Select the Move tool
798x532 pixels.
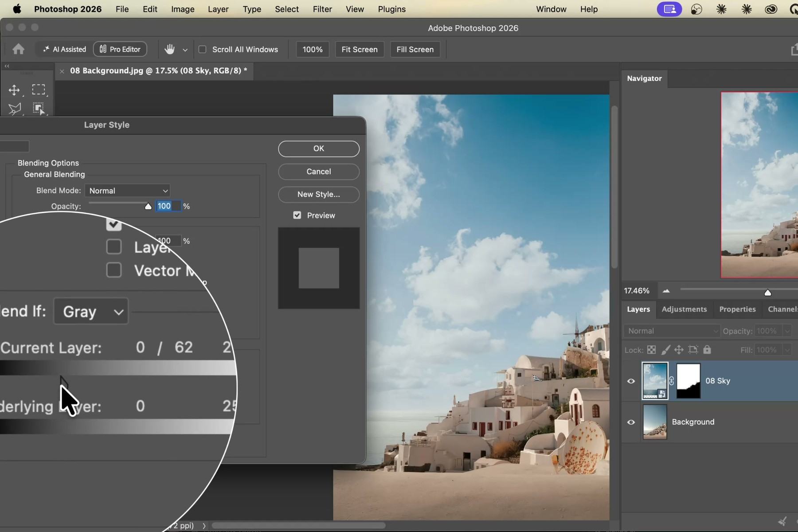click(x=14, y=90)
